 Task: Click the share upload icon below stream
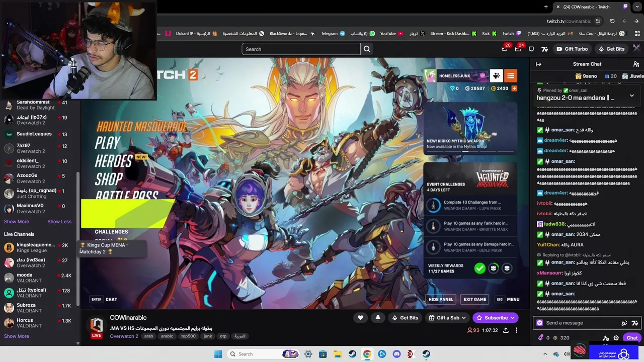pos(506,330)
